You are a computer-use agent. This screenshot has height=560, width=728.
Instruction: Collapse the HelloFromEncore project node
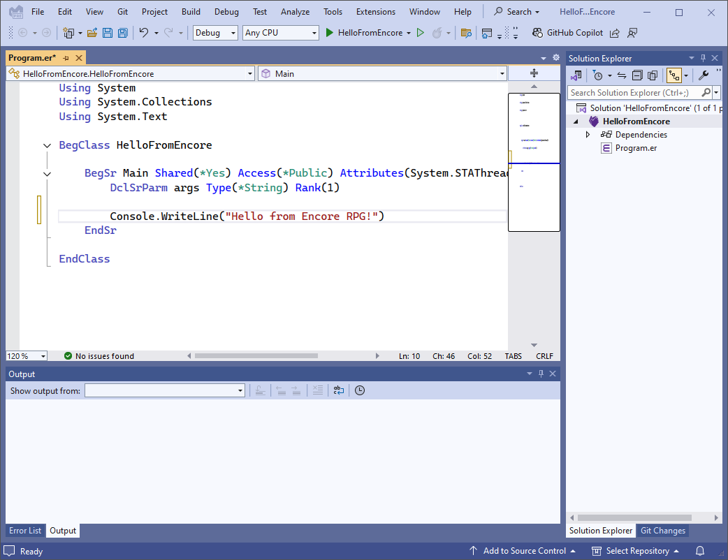pos(576,121)
